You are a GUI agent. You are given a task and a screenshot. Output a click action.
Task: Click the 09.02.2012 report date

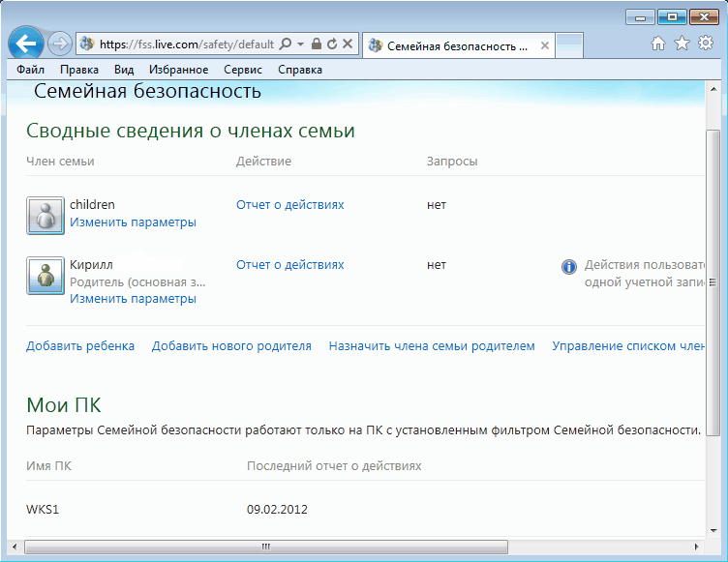tap(277, 510)
